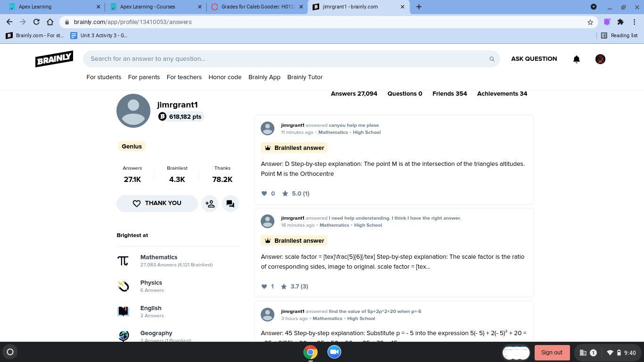This screenshot has width=644, height=362.
Task: Click the Genius rank badge
Action: 132,147
